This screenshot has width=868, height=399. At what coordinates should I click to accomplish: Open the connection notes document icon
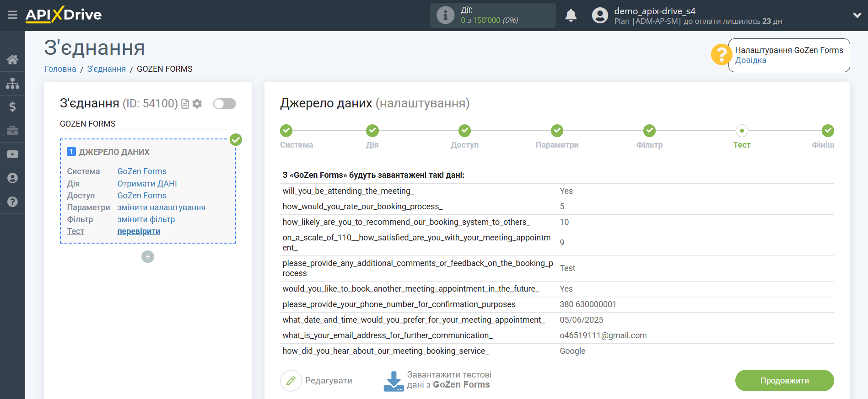[185, 104]
